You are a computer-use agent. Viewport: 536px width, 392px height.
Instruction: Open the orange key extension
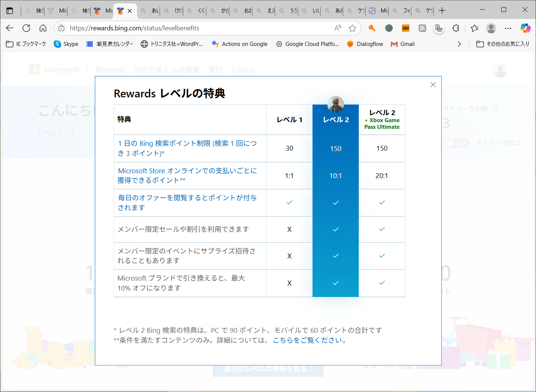[x=372, y=28]
